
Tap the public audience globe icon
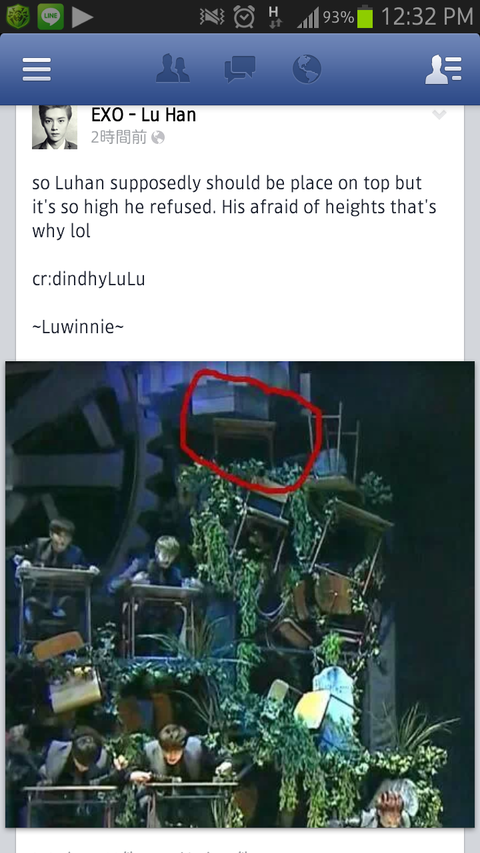pos(158,138)
